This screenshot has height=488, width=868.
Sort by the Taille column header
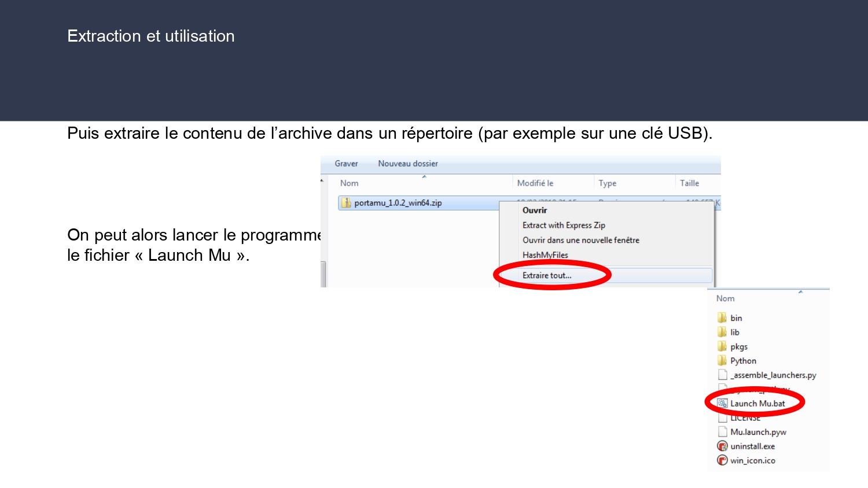689,183
